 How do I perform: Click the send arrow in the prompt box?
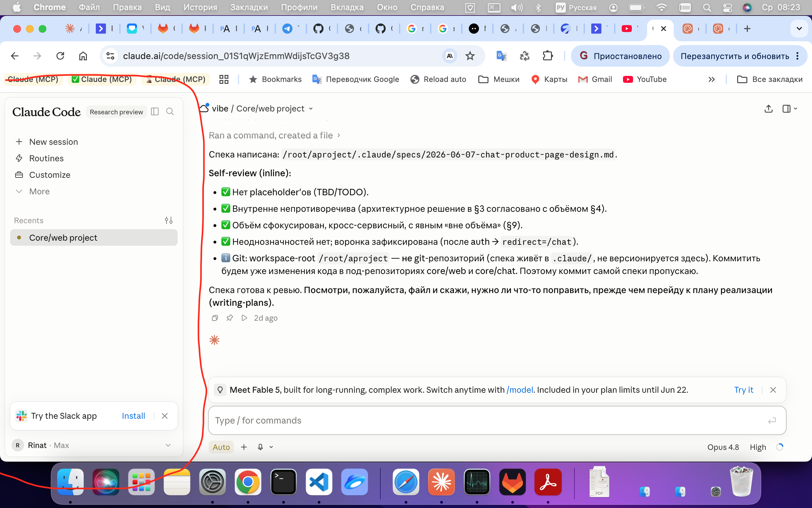772,420
